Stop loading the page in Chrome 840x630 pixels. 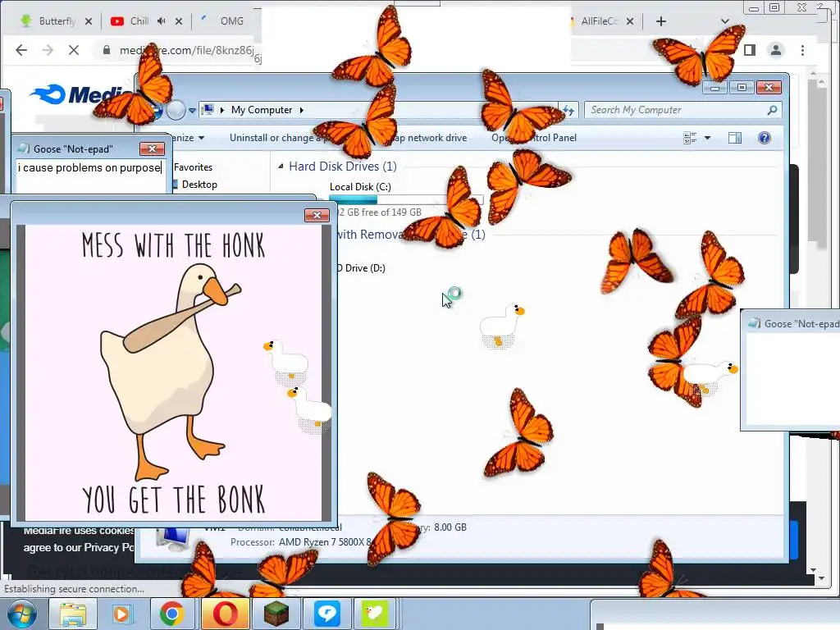tap(74, 50)
